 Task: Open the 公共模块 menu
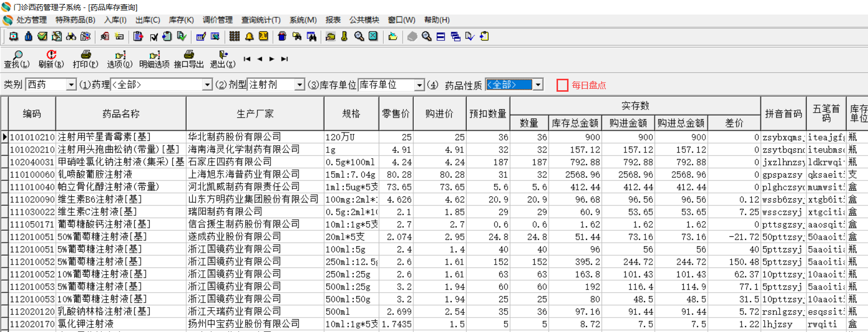364,20
